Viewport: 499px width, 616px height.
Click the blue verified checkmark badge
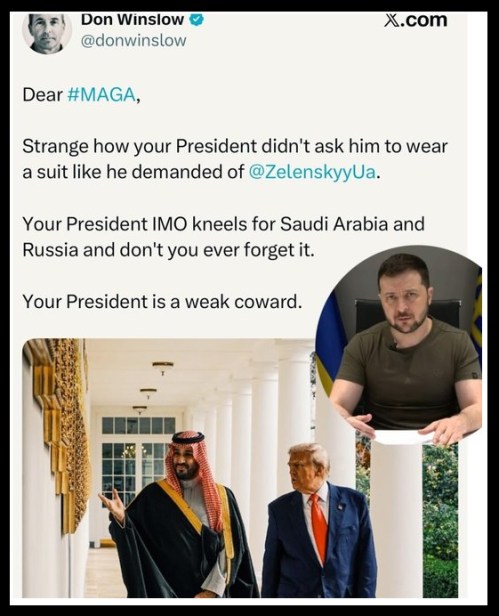tap(197, 20)
